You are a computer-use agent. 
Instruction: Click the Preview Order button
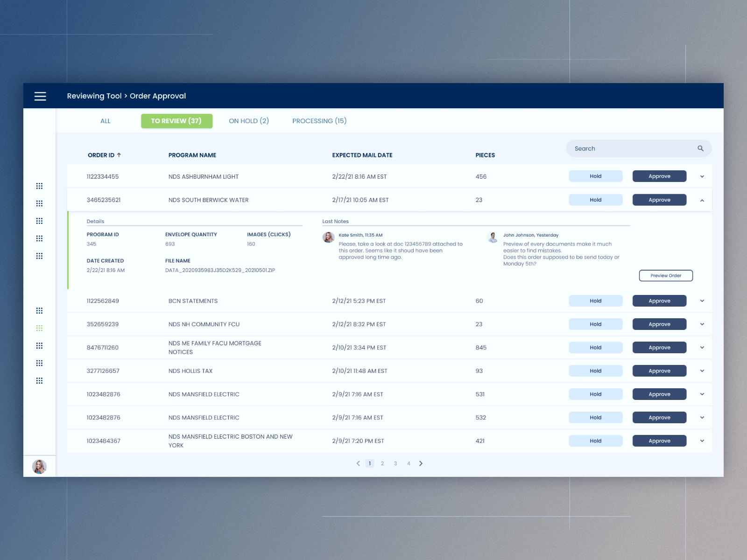[666, 275]
